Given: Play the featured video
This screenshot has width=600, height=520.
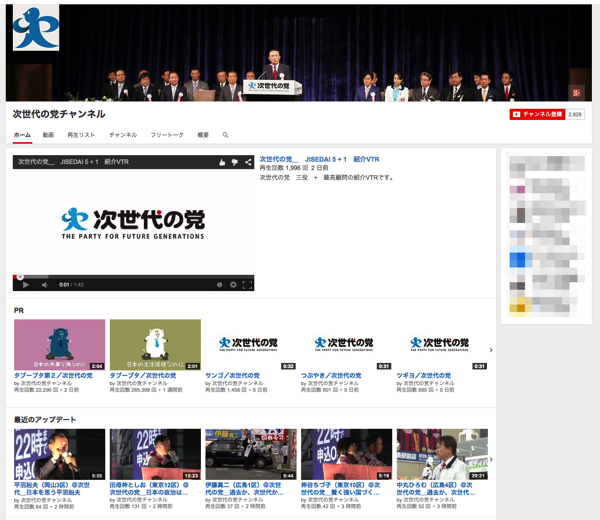Looking at the screenshot, I should pos(26,285).
